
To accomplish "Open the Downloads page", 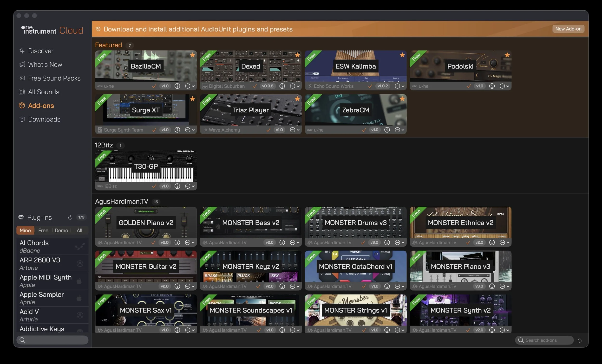I will click(x=44, y=119).
